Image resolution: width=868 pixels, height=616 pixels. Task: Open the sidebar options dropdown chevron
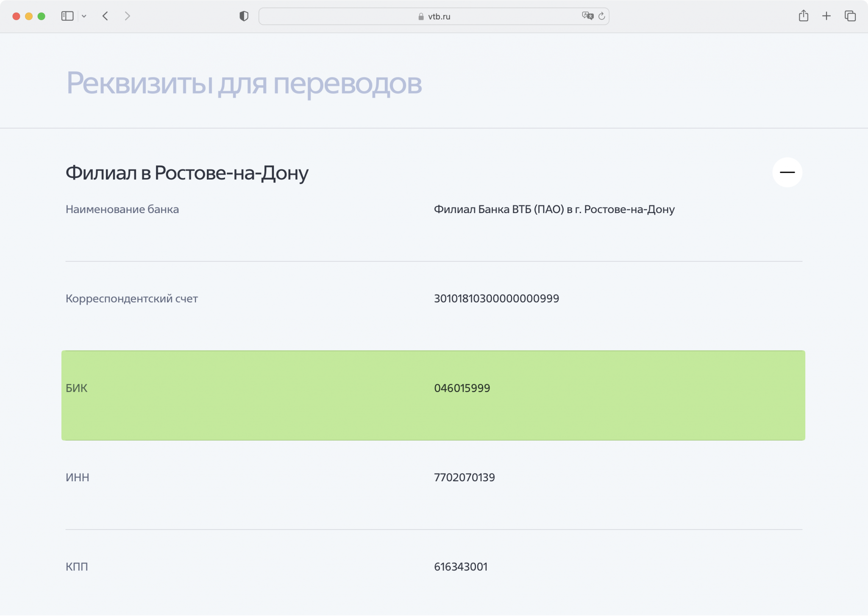pyautogui.click(x=84, y=16)
